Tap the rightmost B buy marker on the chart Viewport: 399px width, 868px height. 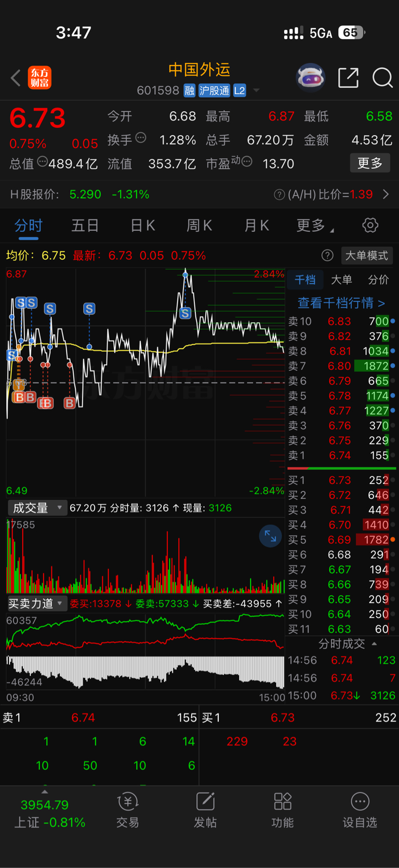70,403
